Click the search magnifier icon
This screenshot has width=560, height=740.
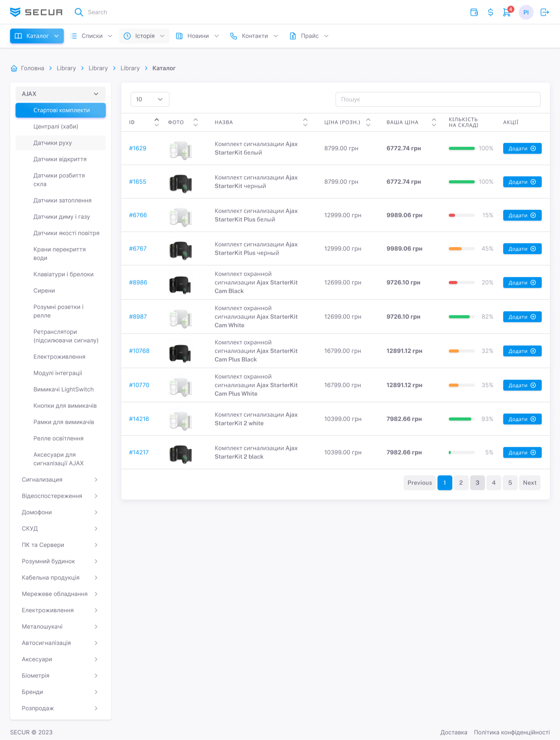tap(79, 12)
